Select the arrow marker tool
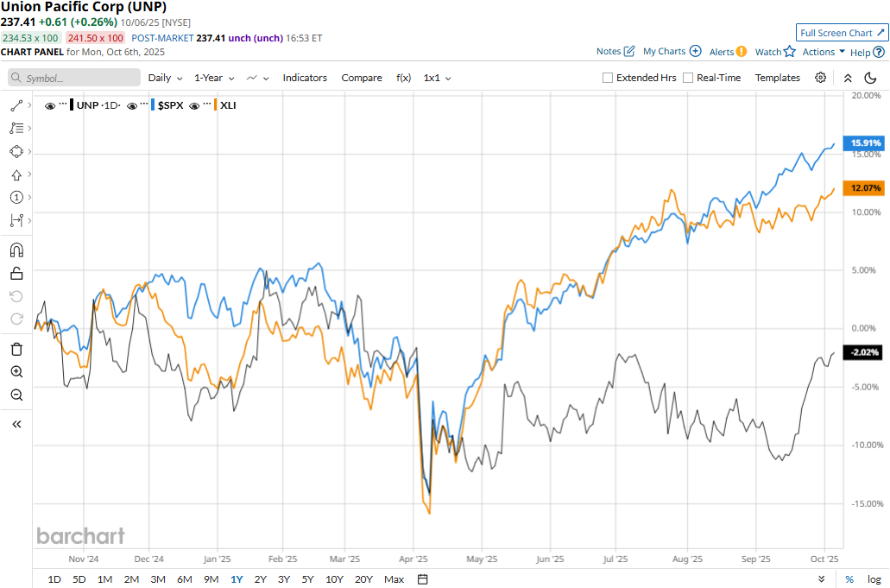The height and width of the screenshot is (588, 890). click(16, 174)
